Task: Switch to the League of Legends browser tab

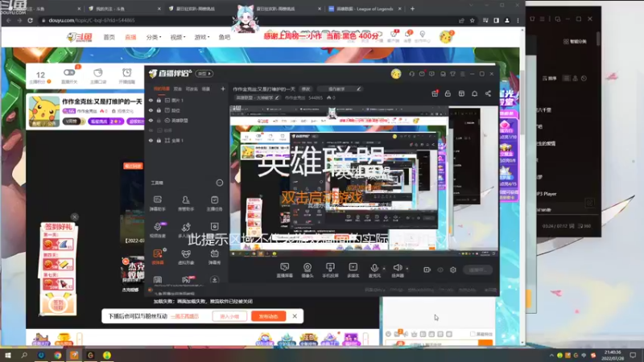Action: tap(365, 9)
